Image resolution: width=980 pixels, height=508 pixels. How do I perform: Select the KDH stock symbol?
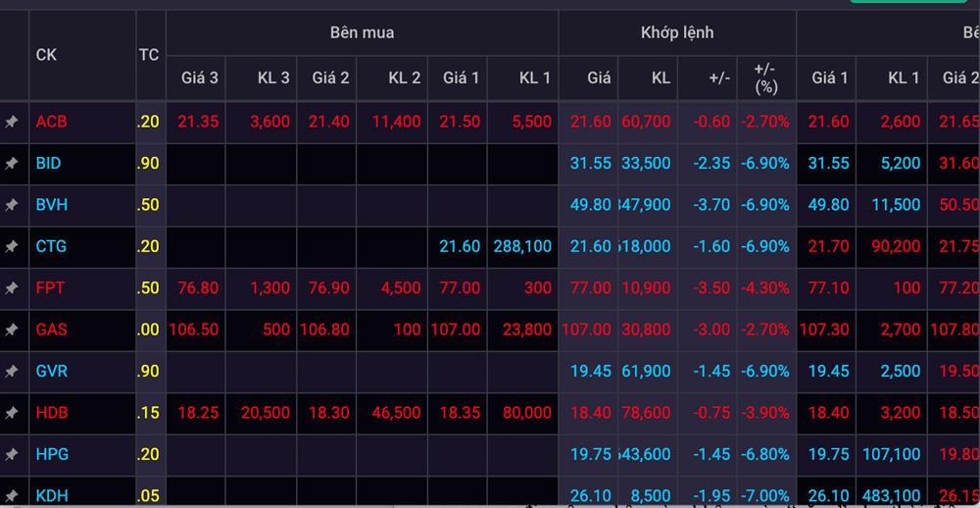coord(51,495)
